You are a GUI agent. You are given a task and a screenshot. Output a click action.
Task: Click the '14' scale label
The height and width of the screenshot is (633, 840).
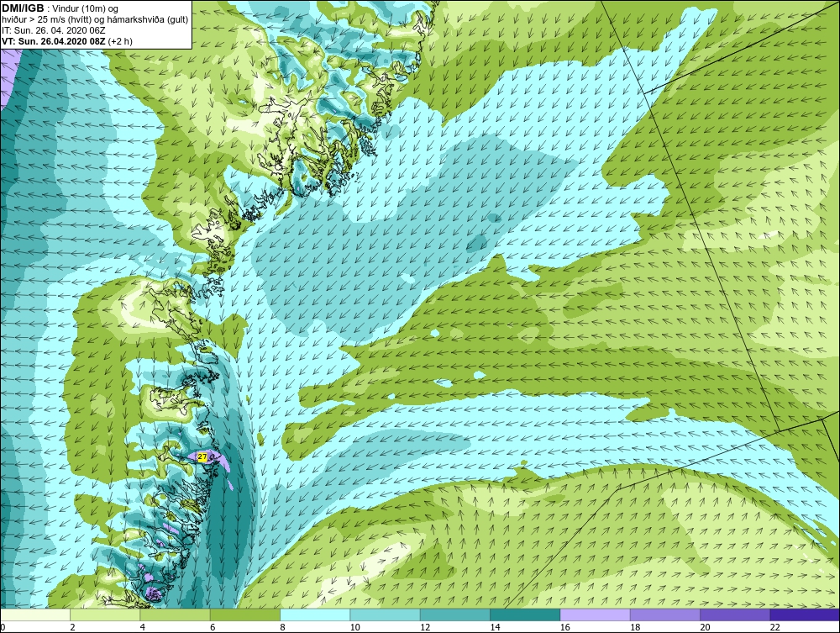click(x=495, y=627)
